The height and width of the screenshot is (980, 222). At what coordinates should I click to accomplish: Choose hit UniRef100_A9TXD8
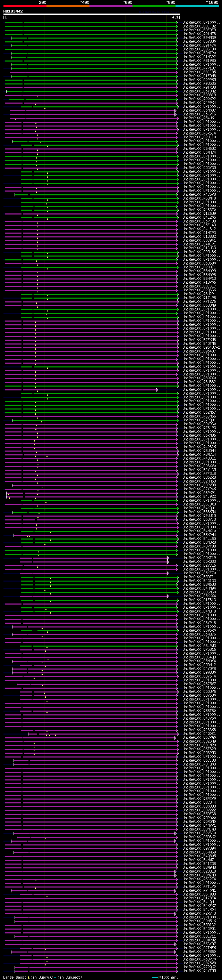199,88
